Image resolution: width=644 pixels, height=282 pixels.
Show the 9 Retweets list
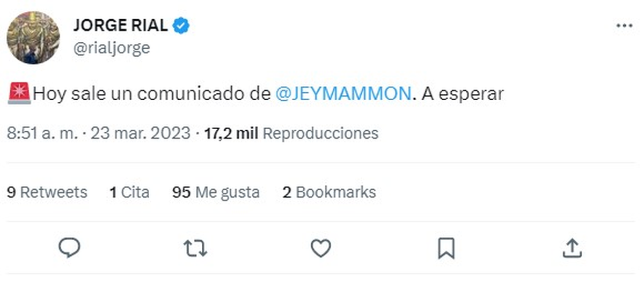47,192
